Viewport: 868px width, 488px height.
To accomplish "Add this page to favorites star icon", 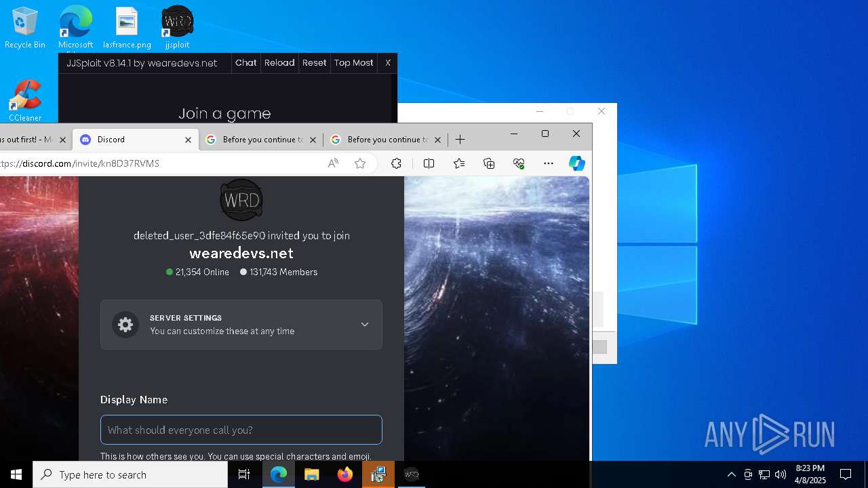I will [360, 163].
